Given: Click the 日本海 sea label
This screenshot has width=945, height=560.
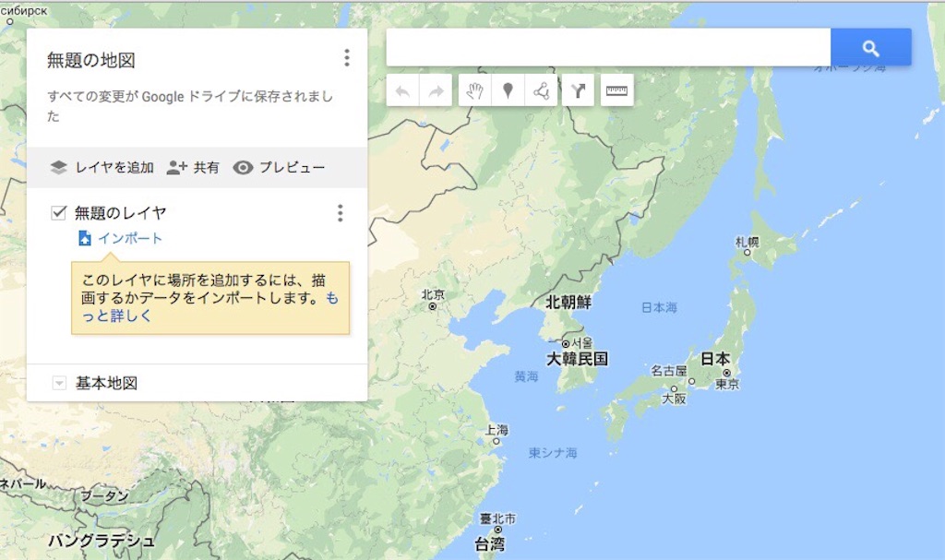Looking at the screenshot, I should click(659, 307).
